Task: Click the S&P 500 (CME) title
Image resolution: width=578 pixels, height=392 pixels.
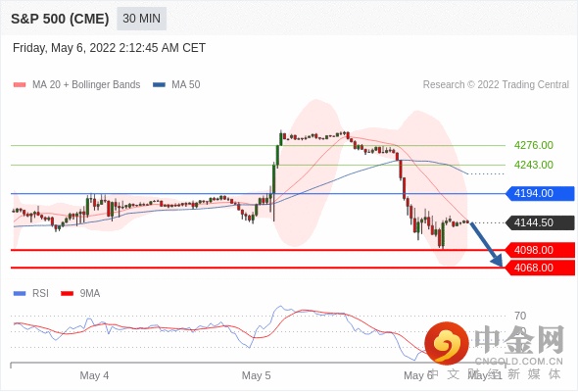Action: click(60, 19)
